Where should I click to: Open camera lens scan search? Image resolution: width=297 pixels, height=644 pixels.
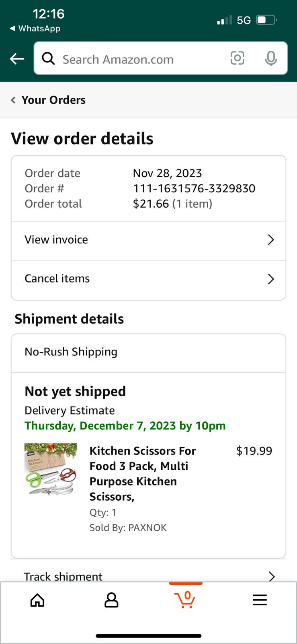(x=237, y=58)
